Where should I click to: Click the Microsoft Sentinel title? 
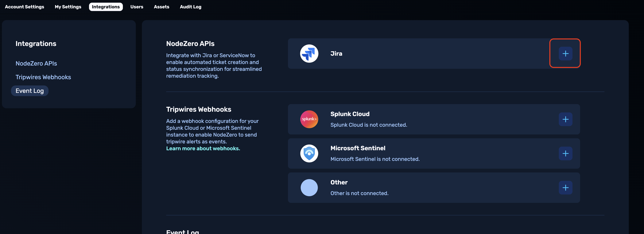tap(358, 148)
